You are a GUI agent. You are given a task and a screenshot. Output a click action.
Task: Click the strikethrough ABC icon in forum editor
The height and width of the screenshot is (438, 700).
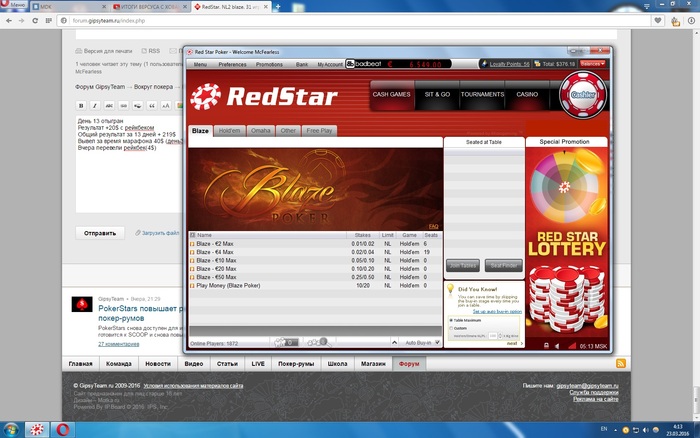(x=109, y=105)
